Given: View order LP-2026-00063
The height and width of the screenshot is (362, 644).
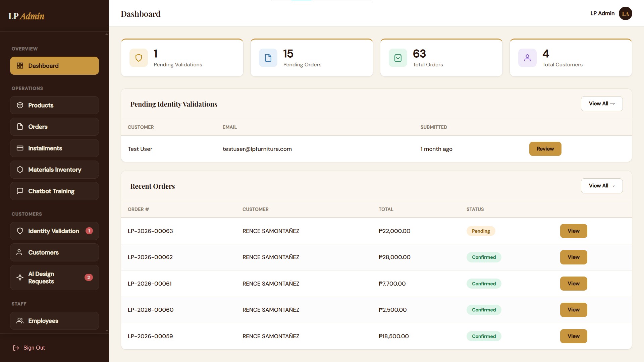Looking at the screenshot, I should click(574, 231).
